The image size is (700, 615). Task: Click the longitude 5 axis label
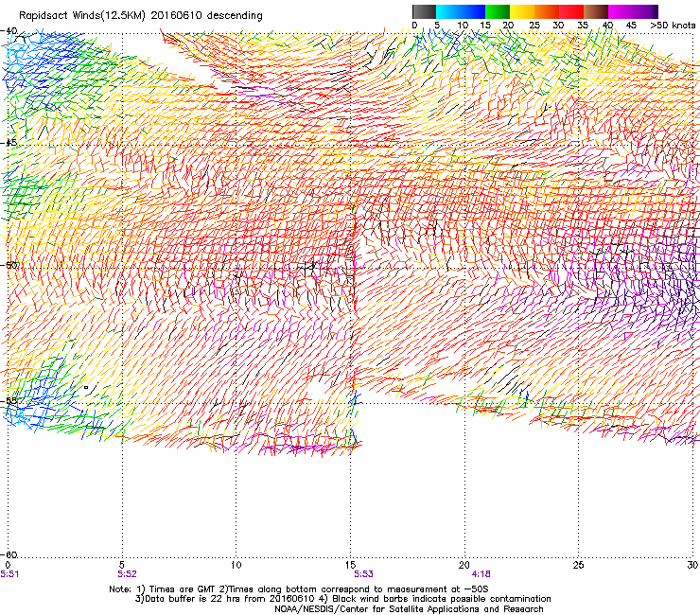(x=122, y=565)
